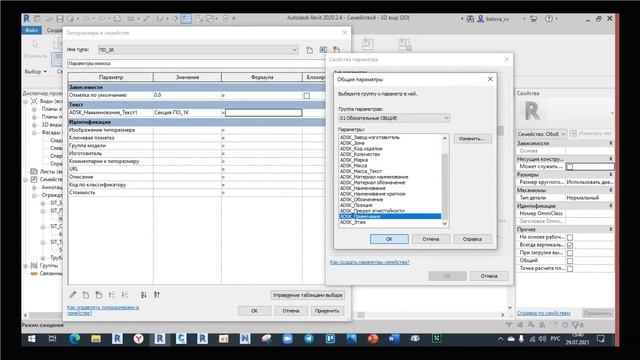Click Справка in Общие параметры dialog
The width and height of the screenshot is (640, 360).
pos(472,239)
